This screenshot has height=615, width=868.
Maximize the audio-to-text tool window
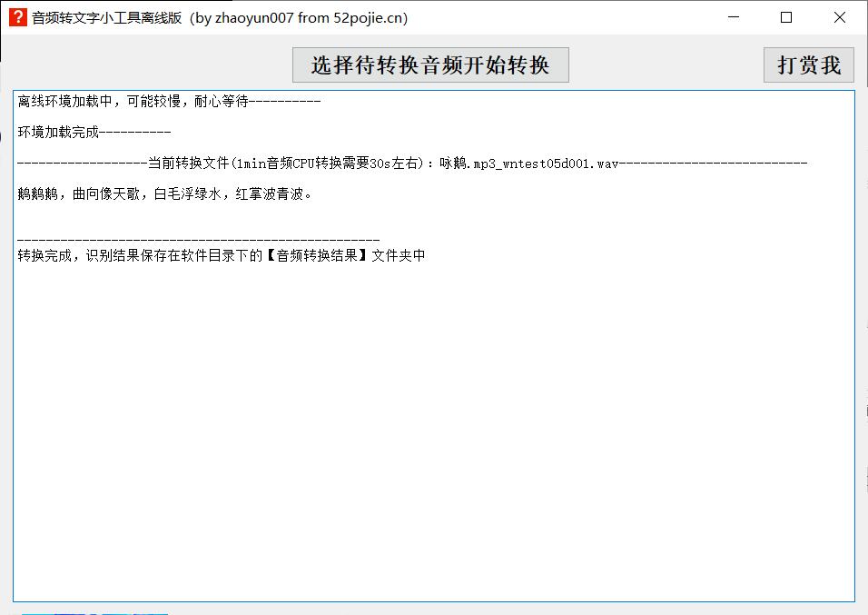point(786,17)
